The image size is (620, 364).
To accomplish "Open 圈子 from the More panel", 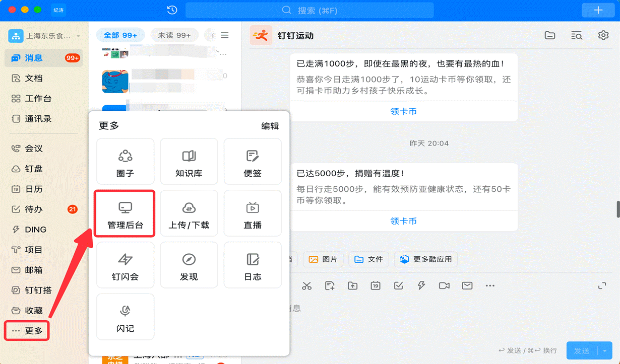I will pyautogui.click(x=125, y=162).
